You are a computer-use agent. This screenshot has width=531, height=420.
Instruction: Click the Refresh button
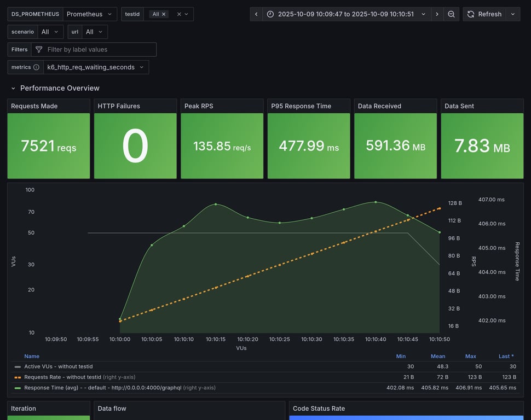click(484, 14)
